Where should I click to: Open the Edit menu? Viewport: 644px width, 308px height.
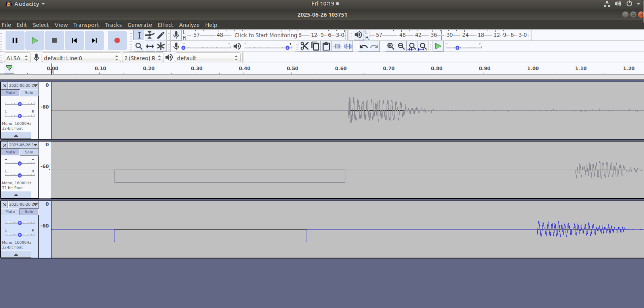coord(22,25)
